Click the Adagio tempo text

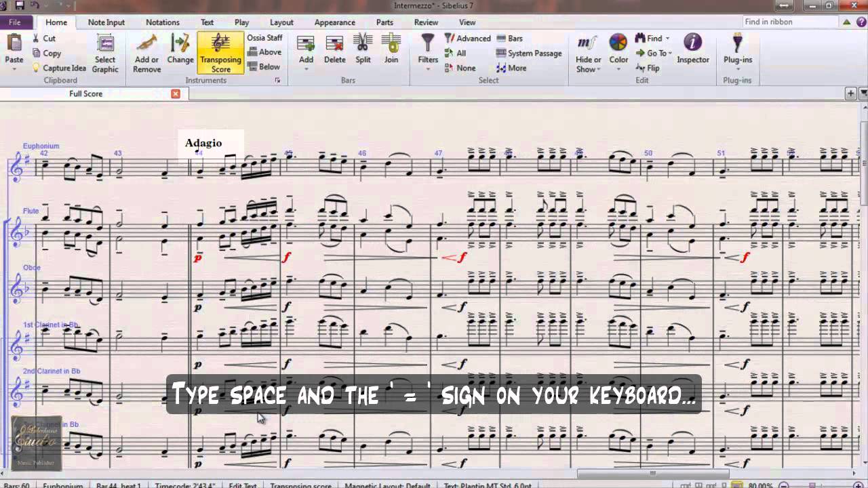click(203, 143)
